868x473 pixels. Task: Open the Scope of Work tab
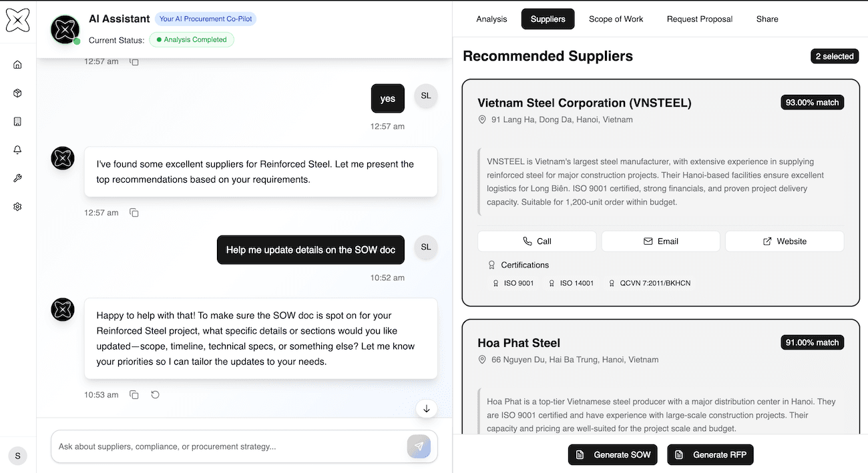(x=616, y=19)
